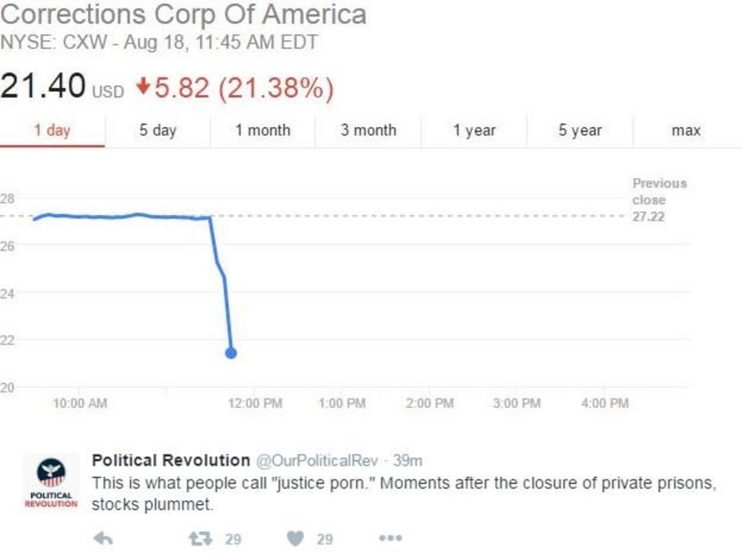Open the 3 month chart view
Viewport: 742px width, 560px height.
pos(368,131)
